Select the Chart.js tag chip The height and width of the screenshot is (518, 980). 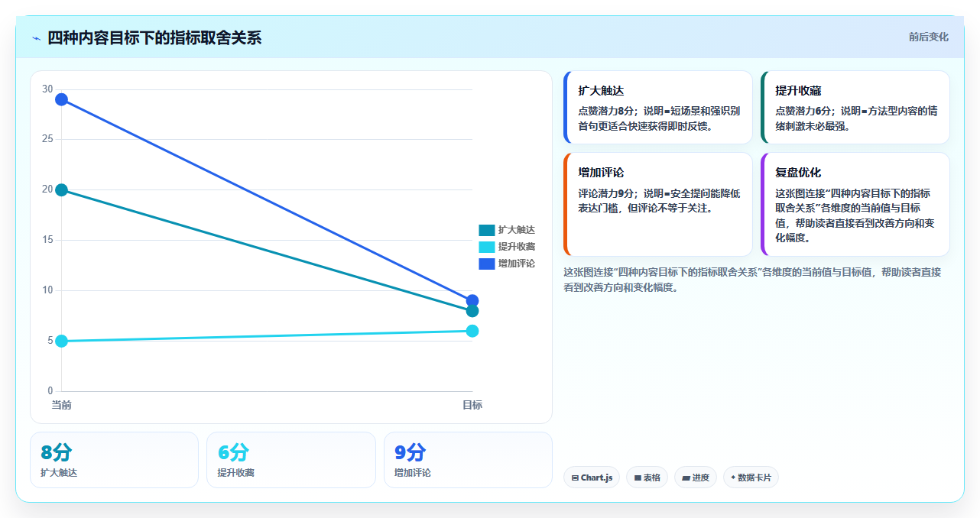pyautogui.click(x=592, y=478)
